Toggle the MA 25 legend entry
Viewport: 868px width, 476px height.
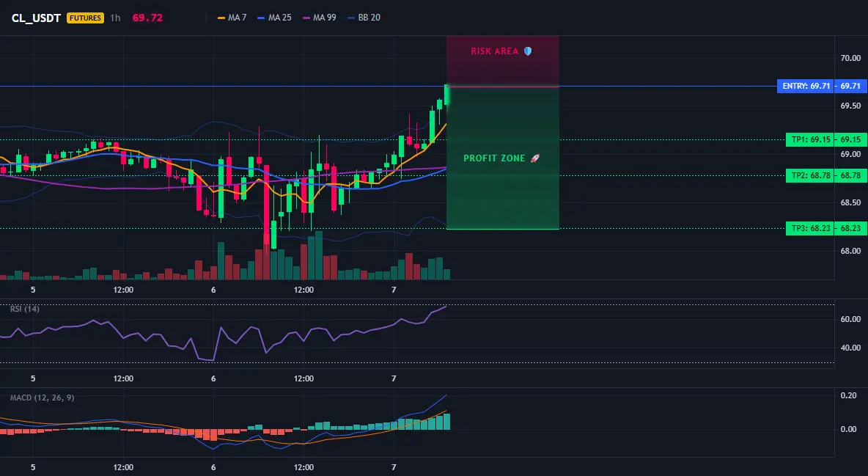[x=274, y=18]
